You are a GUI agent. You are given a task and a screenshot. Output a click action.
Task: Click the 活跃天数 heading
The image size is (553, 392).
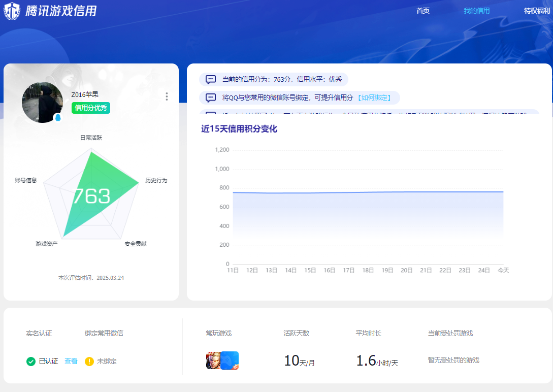point(296,333)
